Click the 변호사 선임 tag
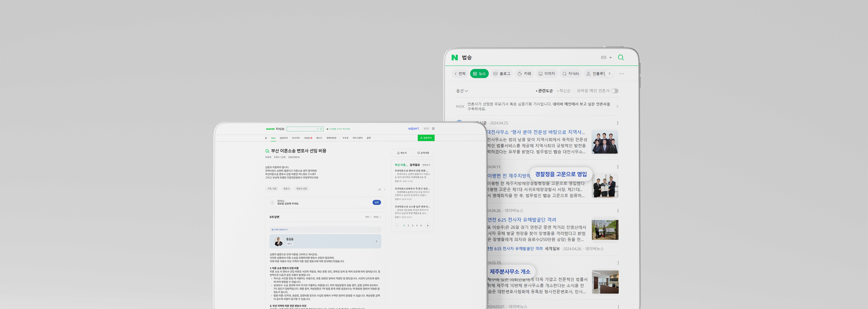Viewport: 868px width, 309px height. pos(302,189)
